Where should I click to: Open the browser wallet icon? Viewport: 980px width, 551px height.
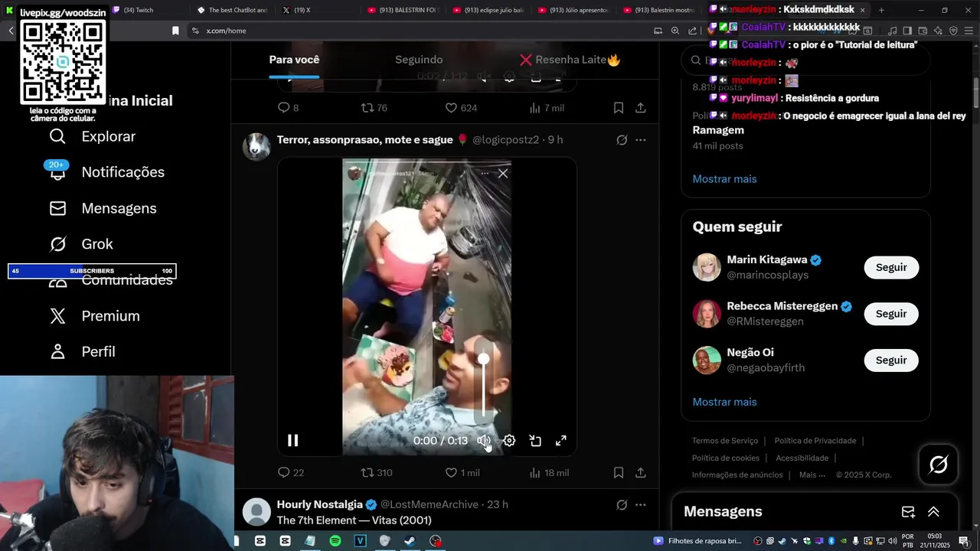[923, 31]
